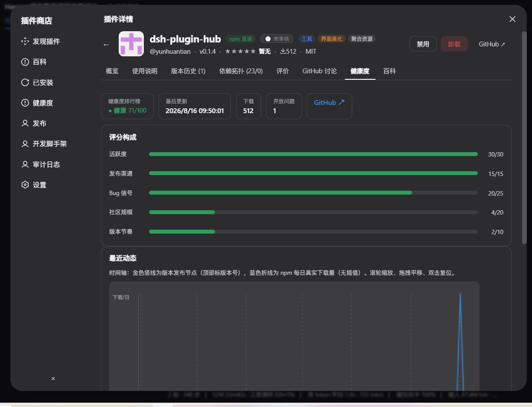Open the GitHub ↗ link in the header

tap(492, 44)
